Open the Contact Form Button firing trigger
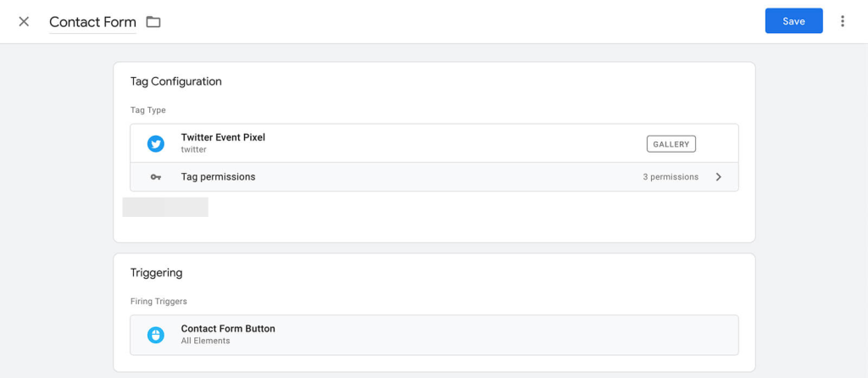 [x=228, y=329]
